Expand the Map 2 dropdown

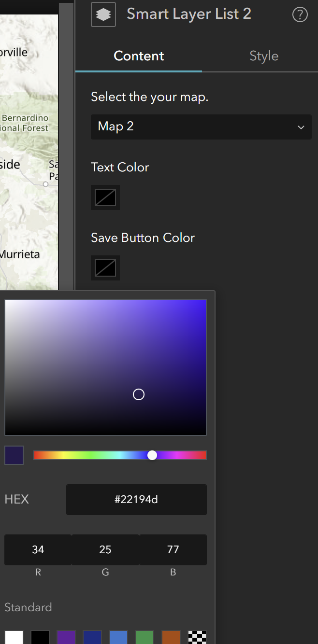point(201,127)
